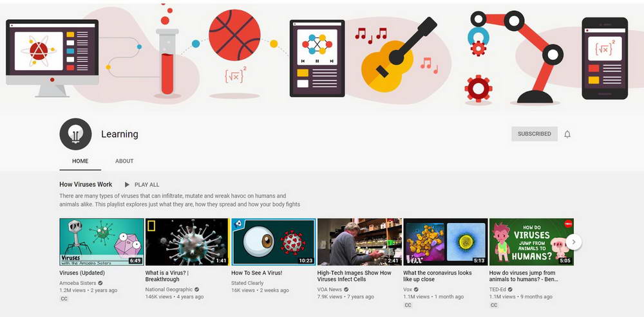
Task: Click the CC badge under TED-Ed video
Action: (494, 305)
